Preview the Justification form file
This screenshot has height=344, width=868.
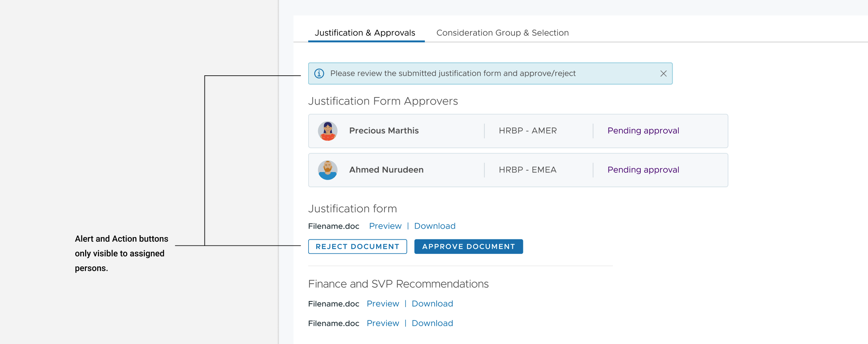(385, 226)
